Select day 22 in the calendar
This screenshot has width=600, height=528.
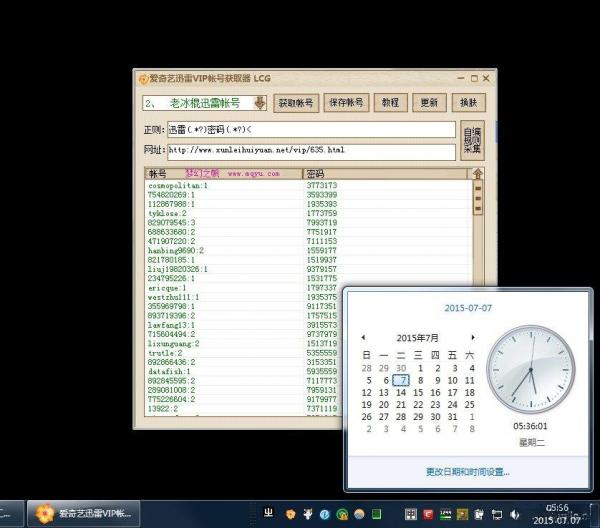pyautogui.click(x=418, y=405)
